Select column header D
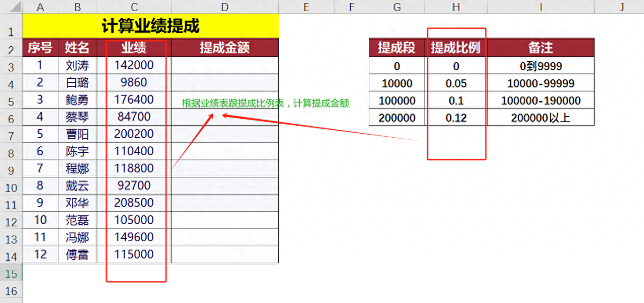644x303 pixels. [x=225, y=7]
